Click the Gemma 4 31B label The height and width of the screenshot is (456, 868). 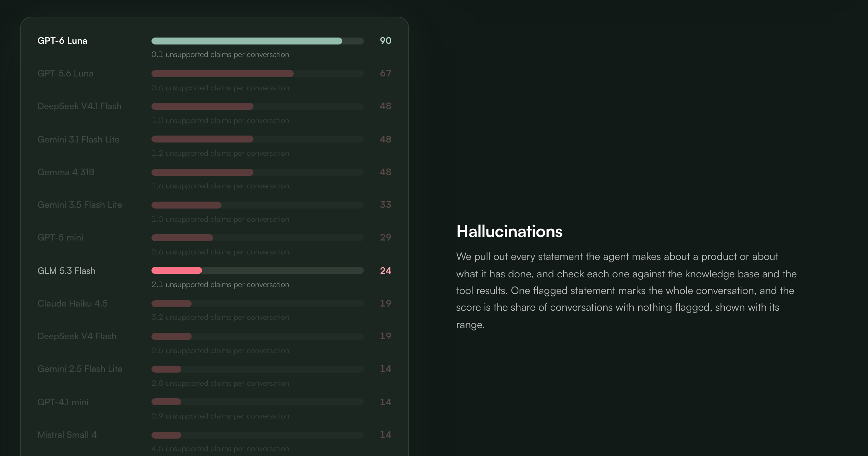[x=66, y=172]
